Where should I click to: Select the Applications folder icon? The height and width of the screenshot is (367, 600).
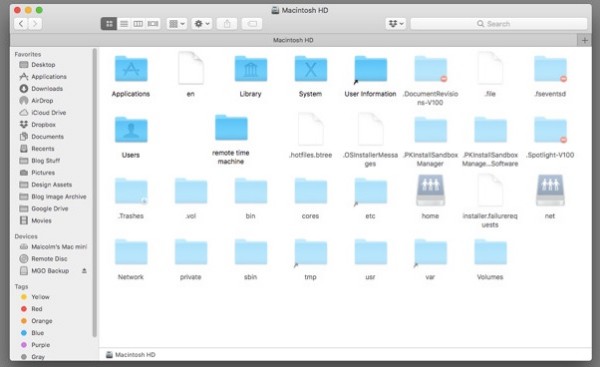click(131, 69)
